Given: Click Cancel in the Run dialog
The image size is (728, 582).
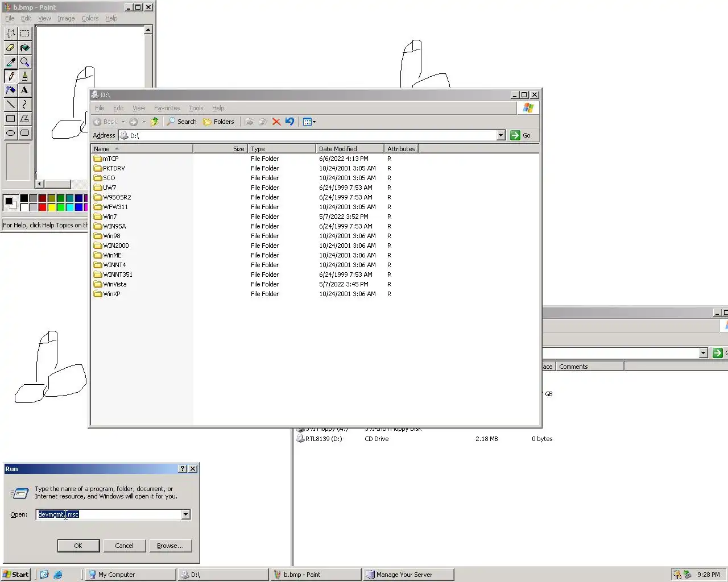Looking at the screenshot, I should pos(124,546).
